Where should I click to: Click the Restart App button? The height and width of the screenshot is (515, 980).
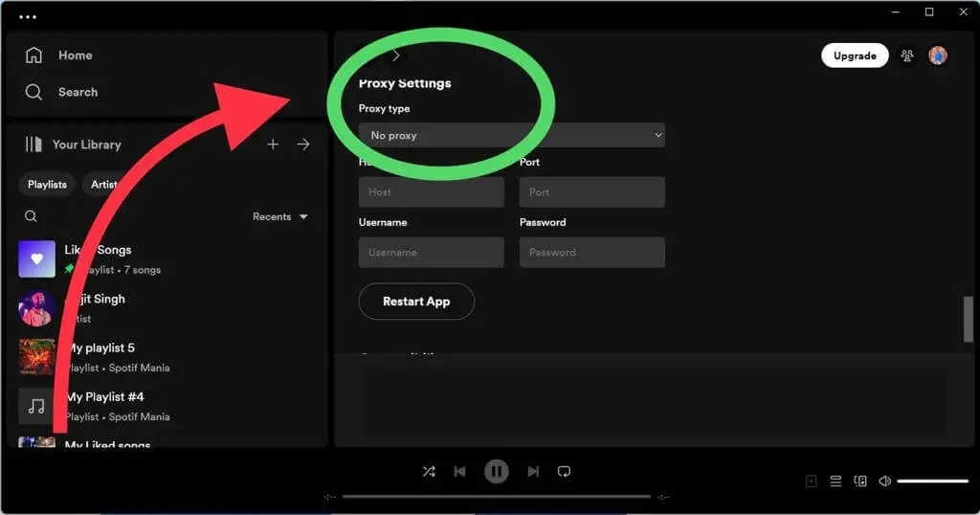[x=416, y=302]
